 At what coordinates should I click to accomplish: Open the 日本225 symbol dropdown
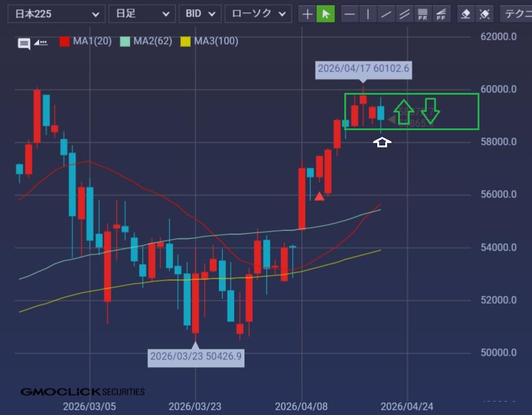56,14
